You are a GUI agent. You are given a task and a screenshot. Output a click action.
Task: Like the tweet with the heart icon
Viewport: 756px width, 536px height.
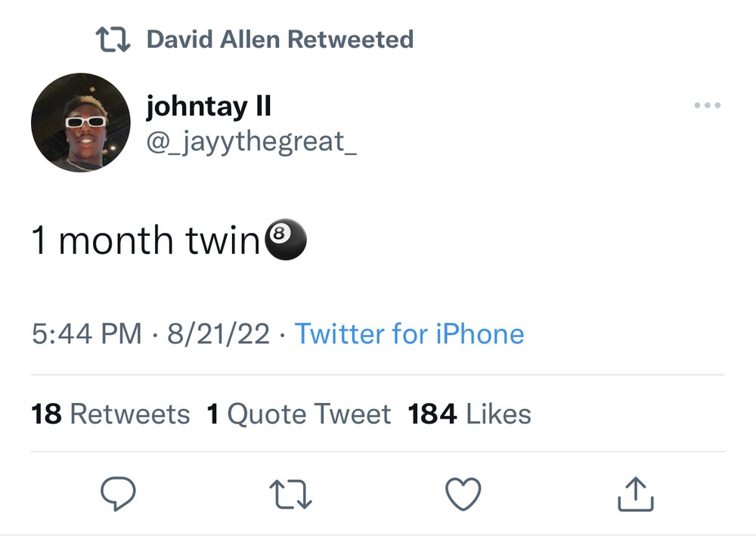pos(463,494)
